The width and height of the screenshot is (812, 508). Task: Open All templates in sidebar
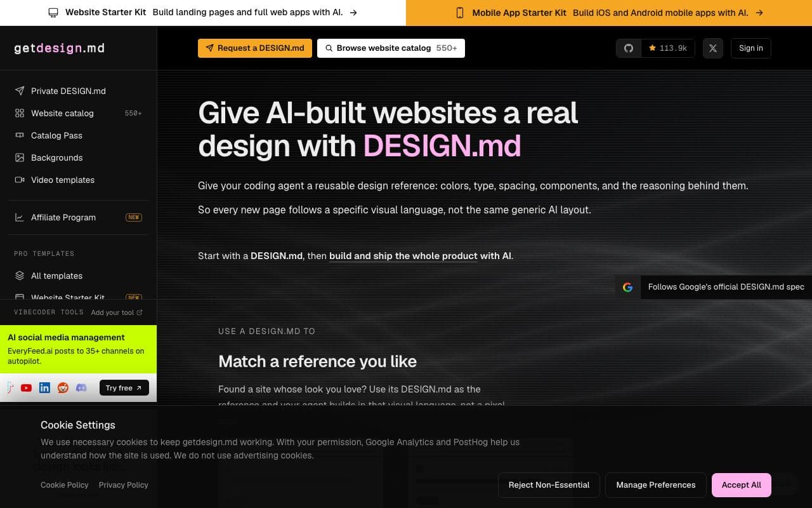78,276
